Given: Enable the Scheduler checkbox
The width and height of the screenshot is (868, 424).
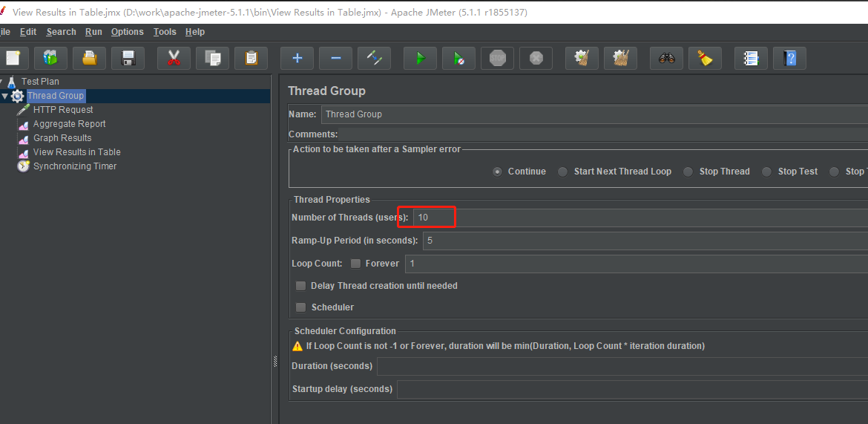Looking at the screenshot, I should coord(300,307).
